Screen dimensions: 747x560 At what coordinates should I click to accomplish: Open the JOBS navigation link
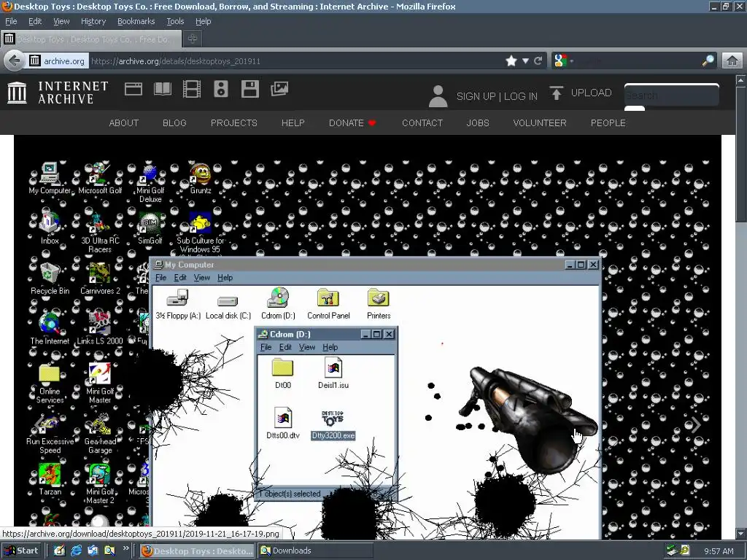[478, 122]
